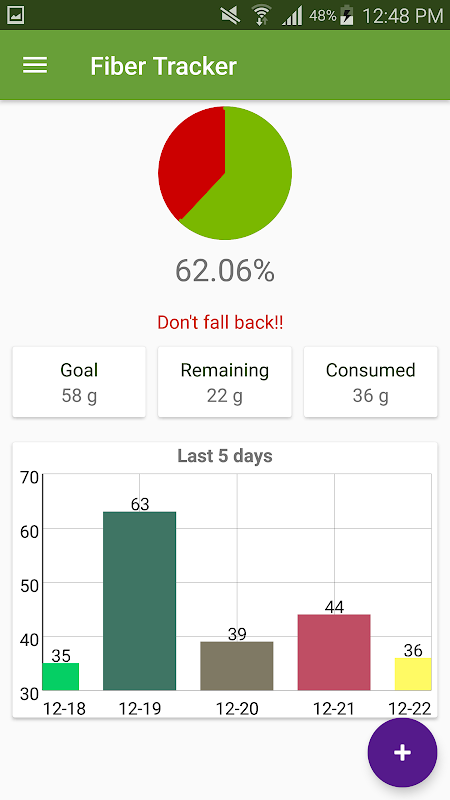Tap the signal strength bars icon
Viewport: 450px width, 800px height.
tap(292, 16)
